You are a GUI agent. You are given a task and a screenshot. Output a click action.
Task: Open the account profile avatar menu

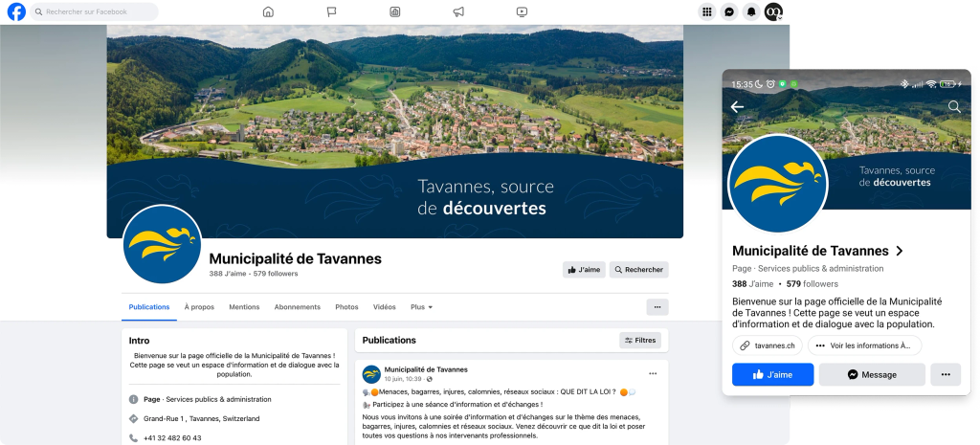773,11
